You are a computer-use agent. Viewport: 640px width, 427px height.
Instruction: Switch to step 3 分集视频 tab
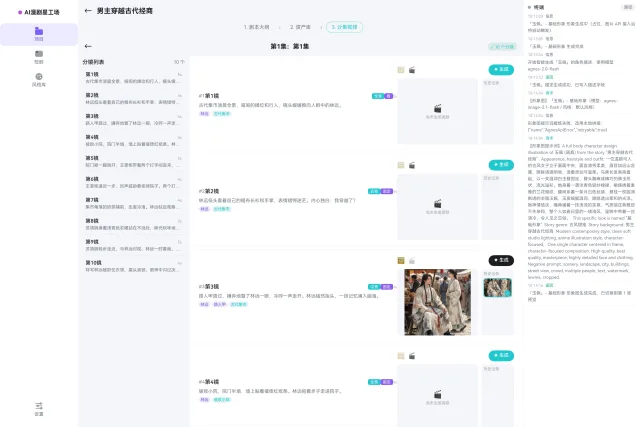click(344, 27)
